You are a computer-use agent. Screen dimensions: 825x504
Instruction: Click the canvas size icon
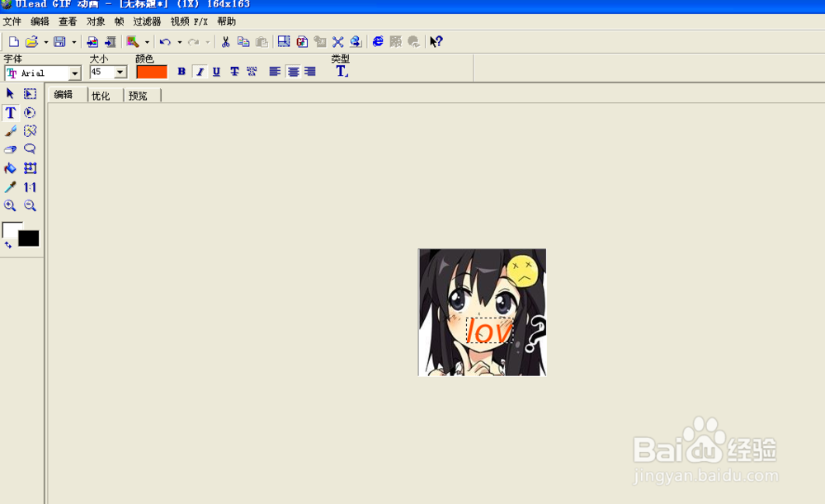[x=284, y=41]
